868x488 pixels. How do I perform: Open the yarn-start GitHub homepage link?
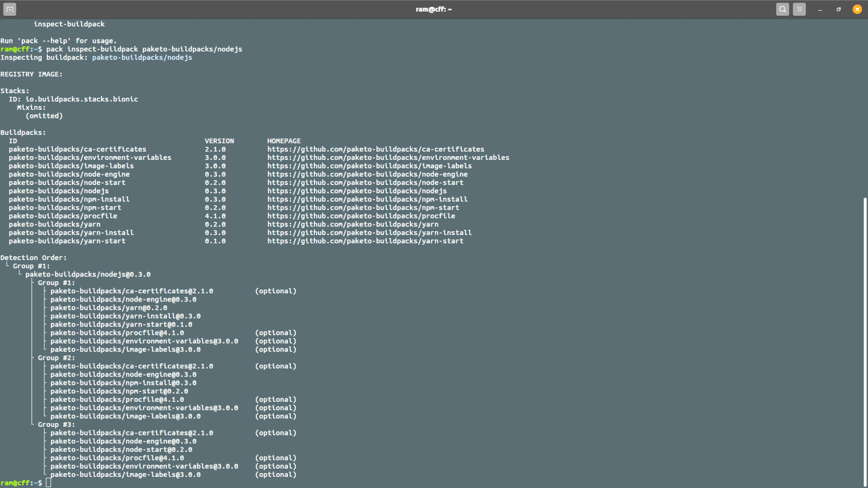(x=366, y=241)
